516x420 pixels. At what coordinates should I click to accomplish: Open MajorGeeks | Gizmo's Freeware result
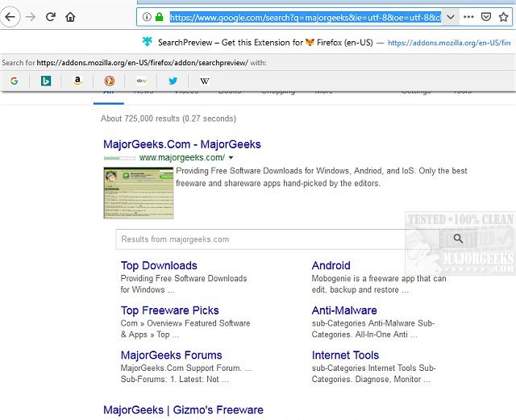pos(183,410)
